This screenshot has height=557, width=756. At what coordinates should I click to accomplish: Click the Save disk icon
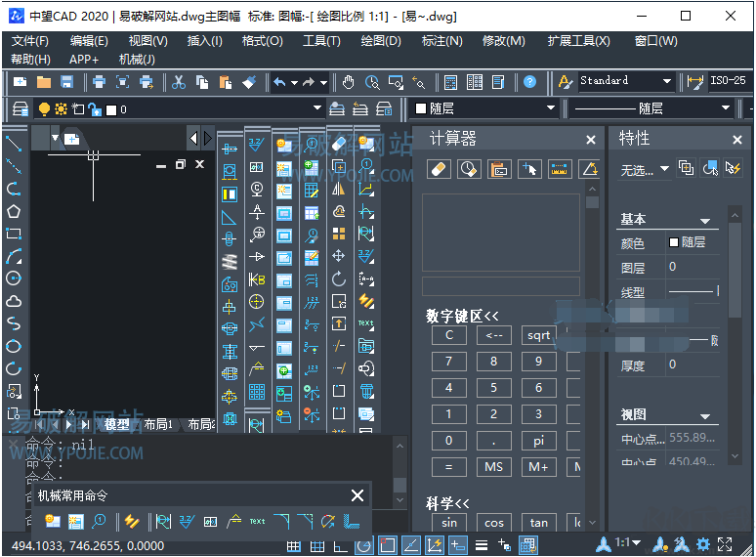coord(67,82)
